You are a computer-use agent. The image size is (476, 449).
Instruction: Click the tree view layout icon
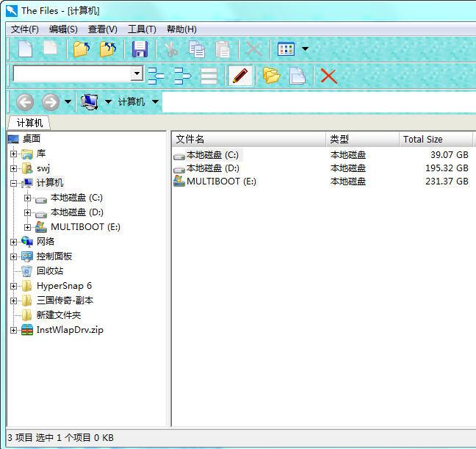156,76
